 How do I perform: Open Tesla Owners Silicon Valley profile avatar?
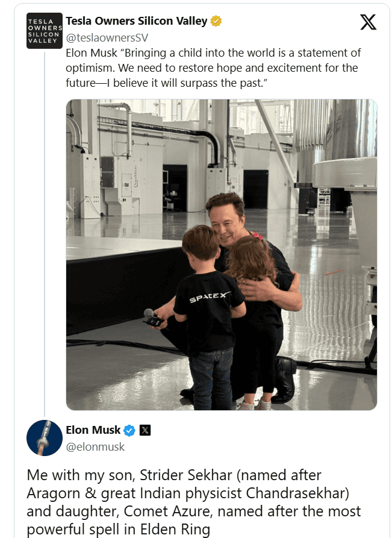(44, 30)
